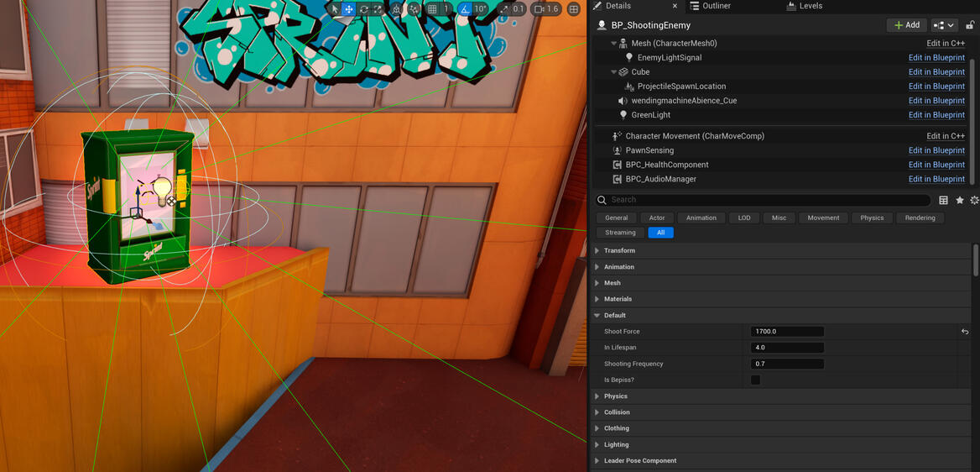
Task: Switch to the Outliner tab
Action: click(711, 6)
